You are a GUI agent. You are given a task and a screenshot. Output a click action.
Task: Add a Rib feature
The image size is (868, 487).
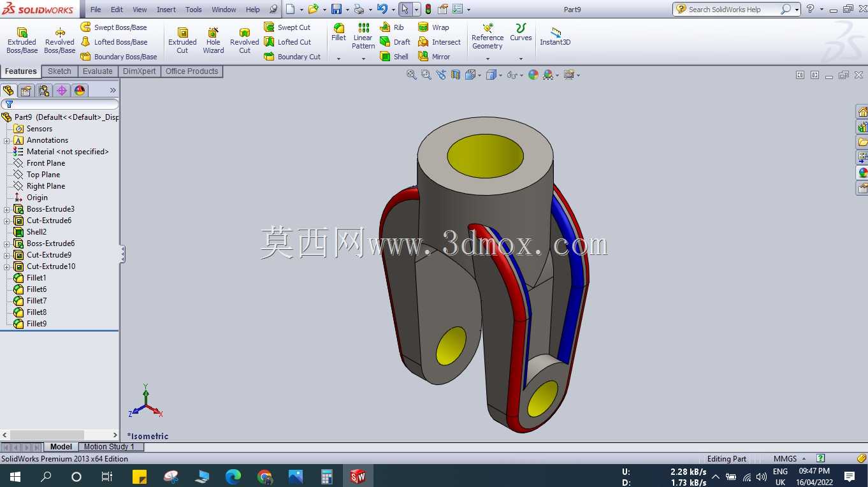(392, 27)
